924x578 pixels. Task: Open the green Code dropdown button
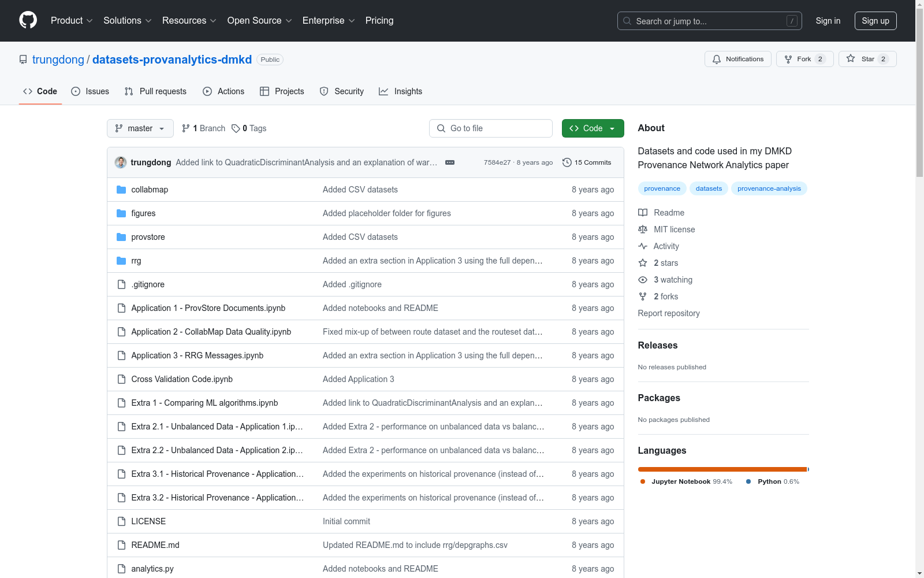click(x=593, y=128)
